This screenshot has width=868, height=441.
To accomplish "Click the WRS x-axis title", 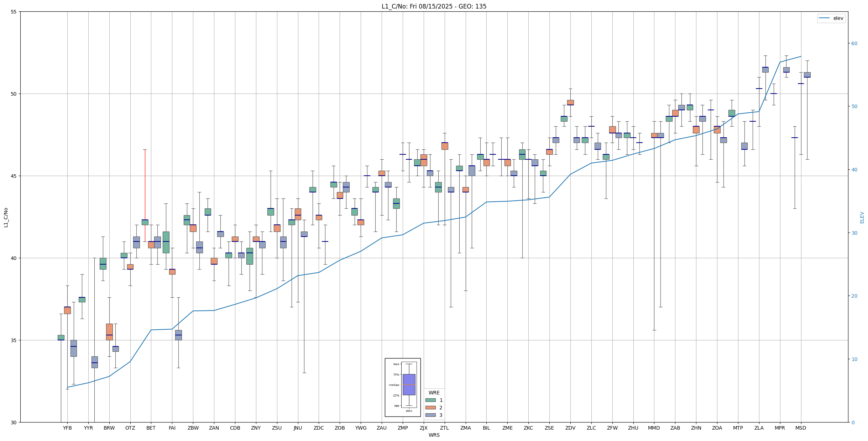I will click(x=434, y=435).
